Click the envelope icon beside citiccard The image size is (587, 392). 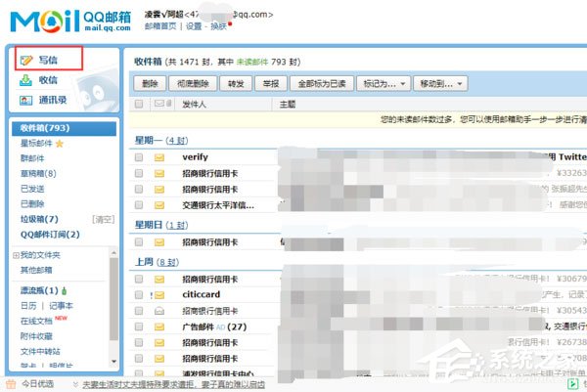(x=159, y=294)
